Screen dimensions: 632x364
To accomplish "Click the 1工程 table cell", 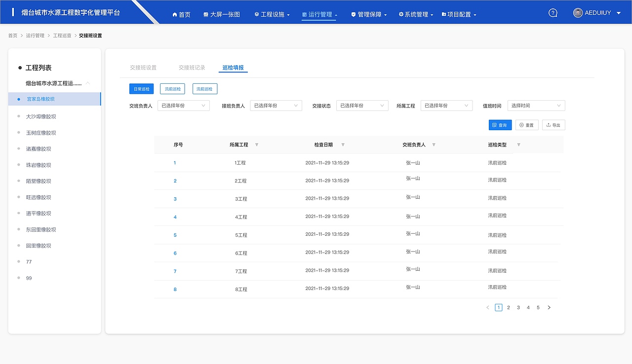I will [x=240, y=163].
